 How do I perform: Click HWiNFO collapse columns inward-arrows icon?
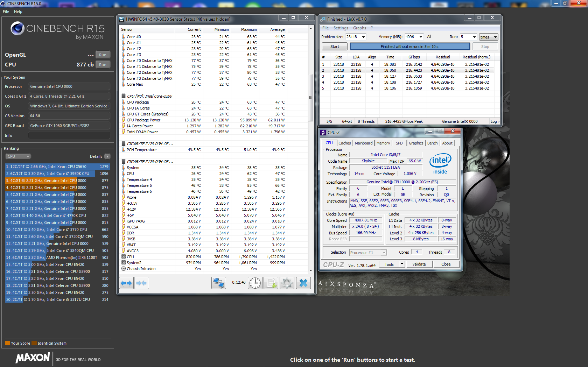pos(142,283)
